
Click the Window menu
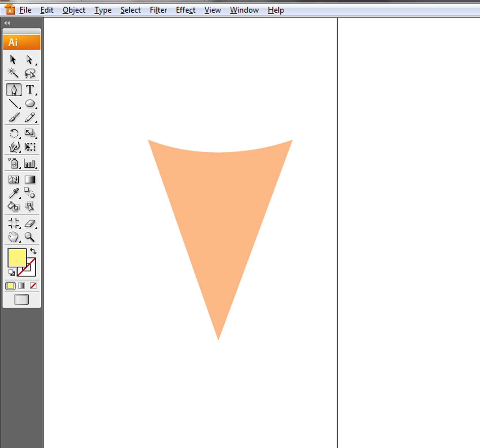point(244,10)
